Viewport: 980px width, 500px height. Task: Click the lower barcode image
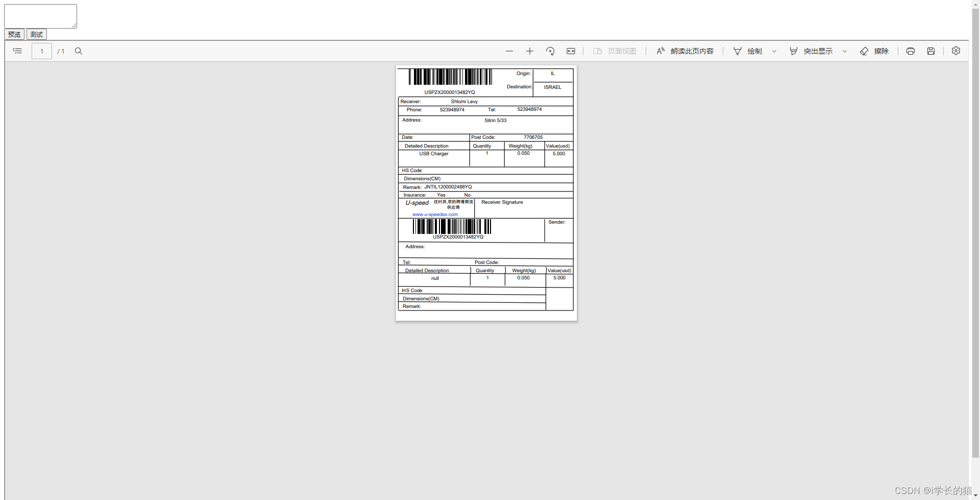click(452, 226)
